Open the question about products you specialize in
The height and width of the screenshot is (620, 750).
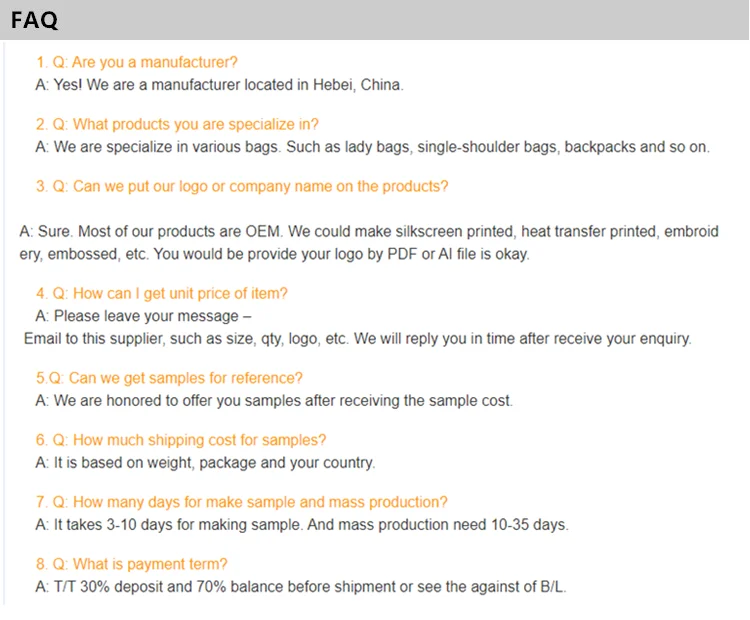(177, 125)
